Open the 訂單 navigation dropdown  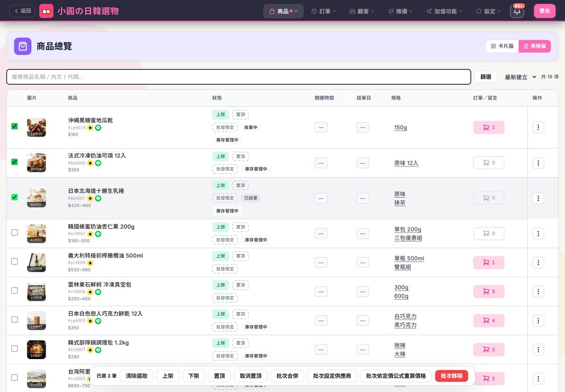tap(324, 11)
